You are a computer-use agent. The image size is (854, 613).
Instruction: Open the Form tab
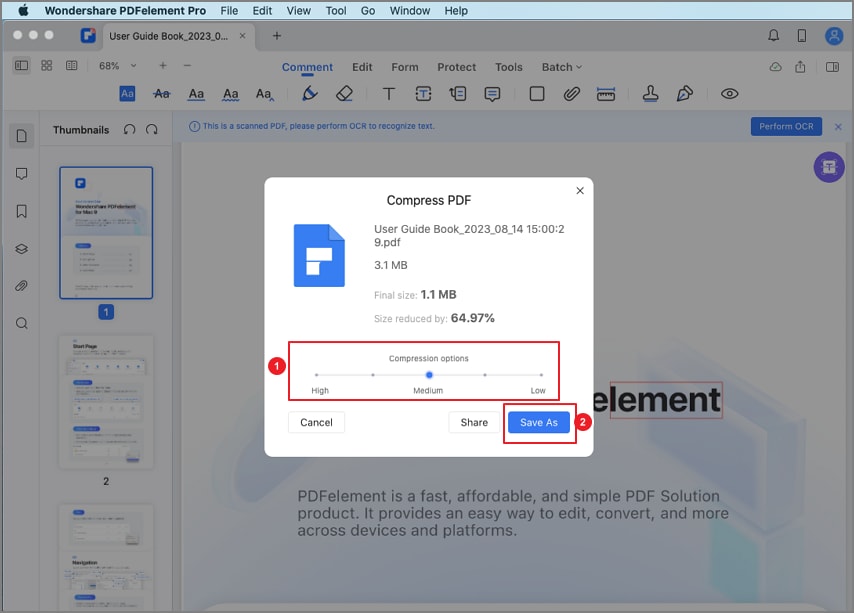(x=405, y=67)
